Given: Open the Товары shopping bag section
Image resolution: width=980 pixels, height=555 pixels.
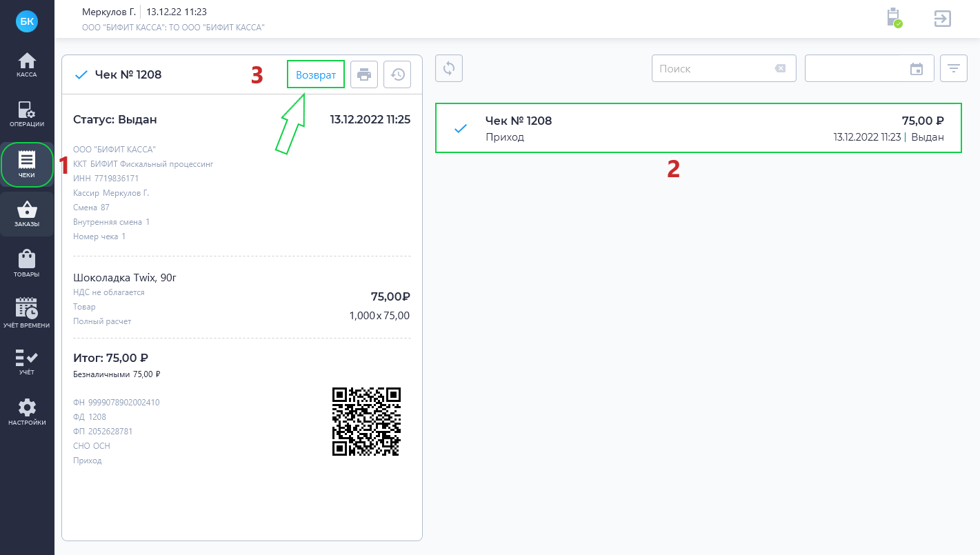Looking at the screenshot, I should [27, 264].
